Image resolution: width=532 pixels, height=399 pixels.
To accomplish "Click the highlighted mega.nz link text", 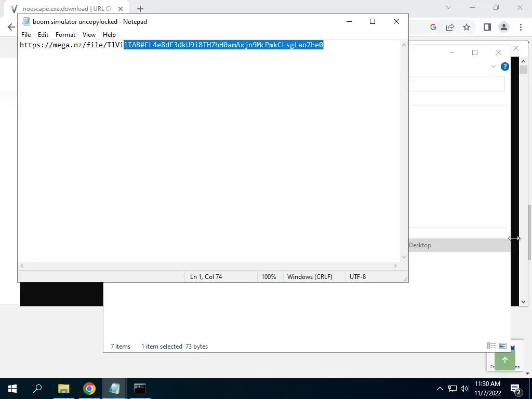I will pos(223,45).
